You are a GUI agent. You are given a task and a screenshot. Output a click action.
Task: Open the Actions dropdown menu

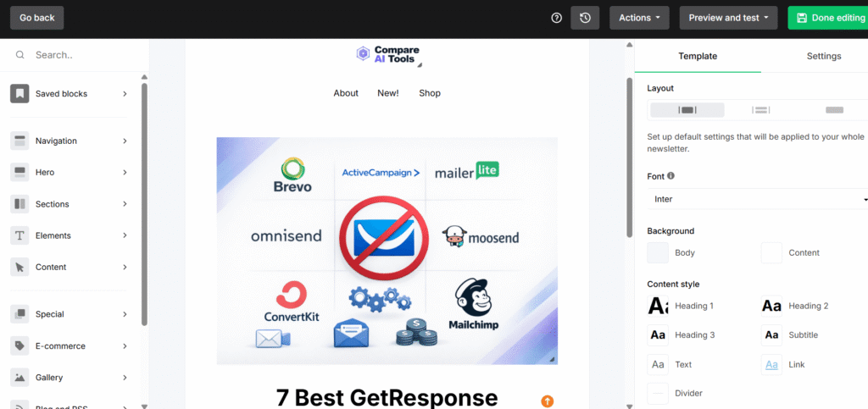coord(639,18)
